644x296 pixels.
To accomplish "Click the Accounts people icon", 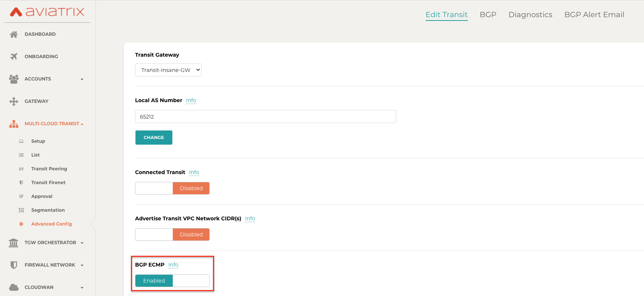I will [14, 79].
